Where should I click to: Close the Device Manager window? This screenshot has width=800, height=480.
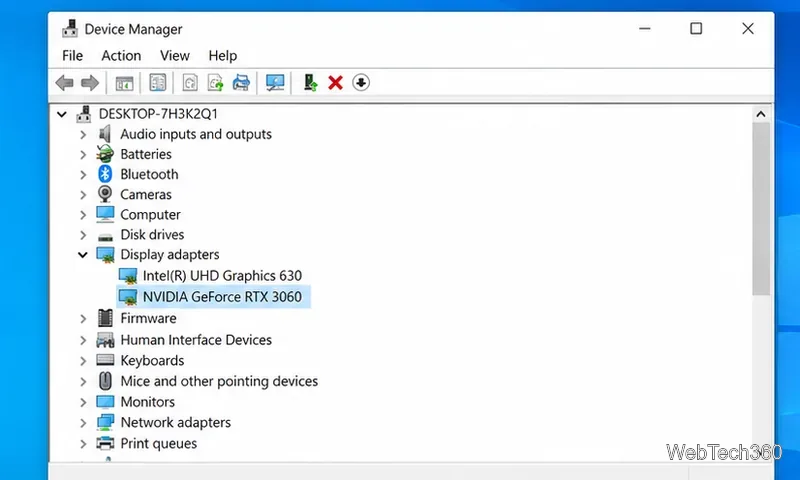tap(748, 29)
